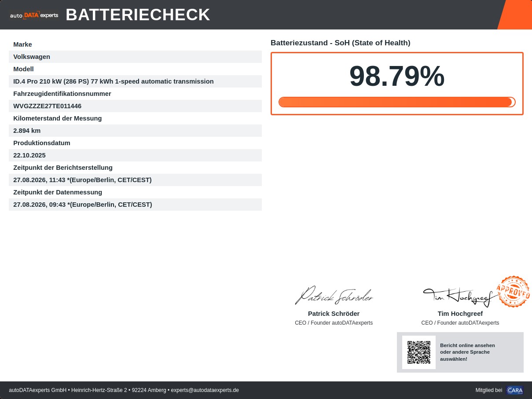Select the 22.10.2025 production date
This screenshot has width=532, height=399.
[x=29, y=155]
